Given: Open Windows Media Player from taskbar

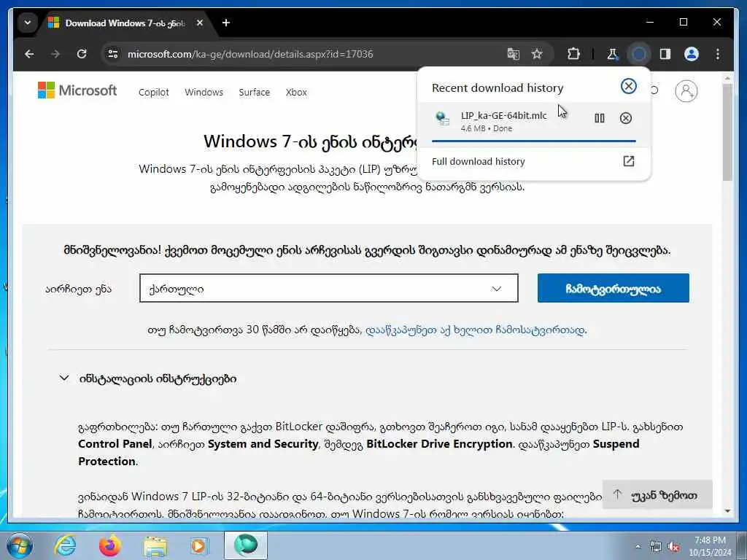Looking at the screenshot, I should tap(199, 545).
